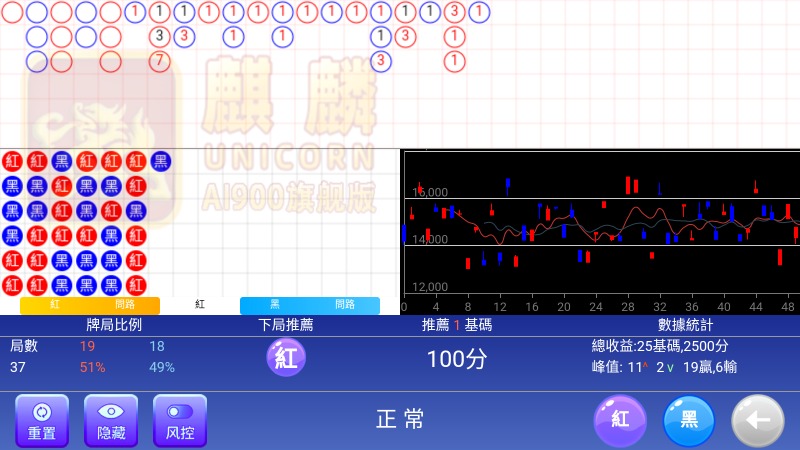The width and height of the screenshot is (800, 450).
Task: Select the orange 紅 同路 legend bar
Action: coord(90,305)
